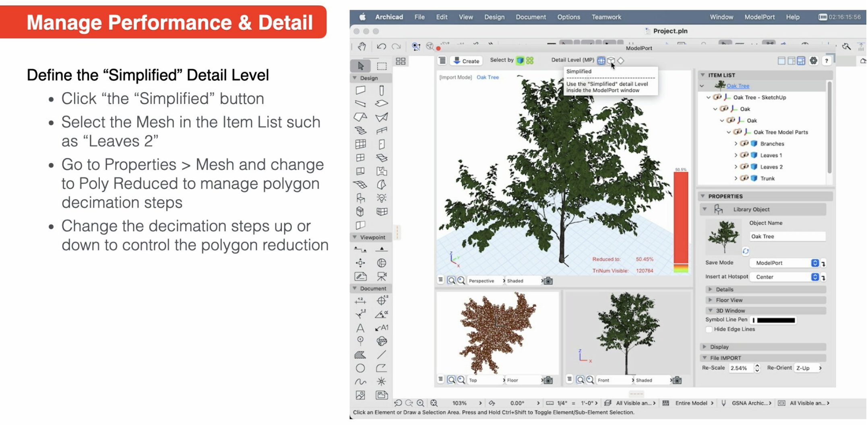
Task: Click the ModelPort help question mark button
Action: pos(827,61)
